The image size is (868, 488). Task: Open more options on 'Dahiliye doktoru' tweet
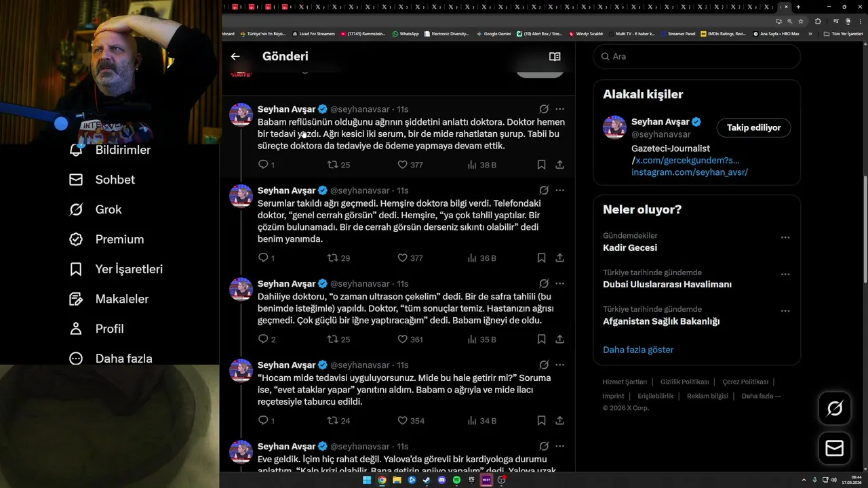click(x=559, y=284)
